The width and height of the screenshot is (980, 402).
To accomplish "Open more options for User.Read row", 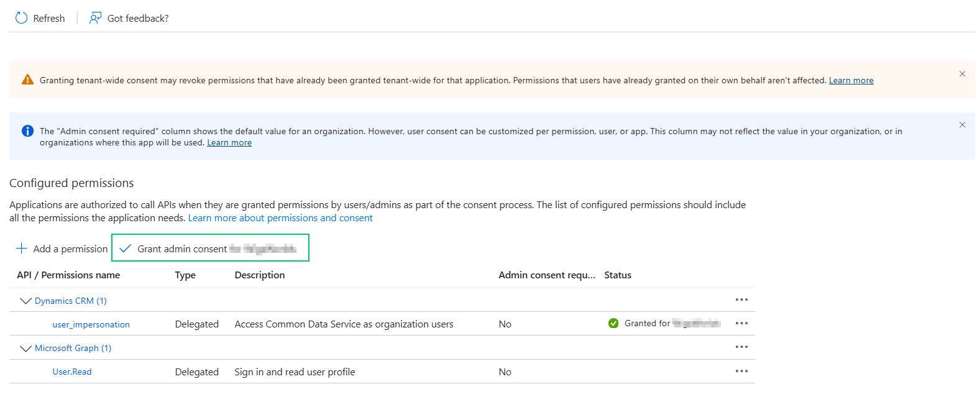I will pyautogui.click(x=741, y=371).
